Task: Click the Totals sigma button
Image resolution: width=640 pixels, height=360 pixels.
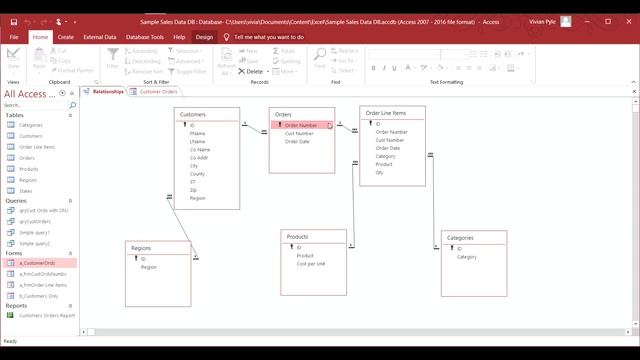Action: coord(284,51)
